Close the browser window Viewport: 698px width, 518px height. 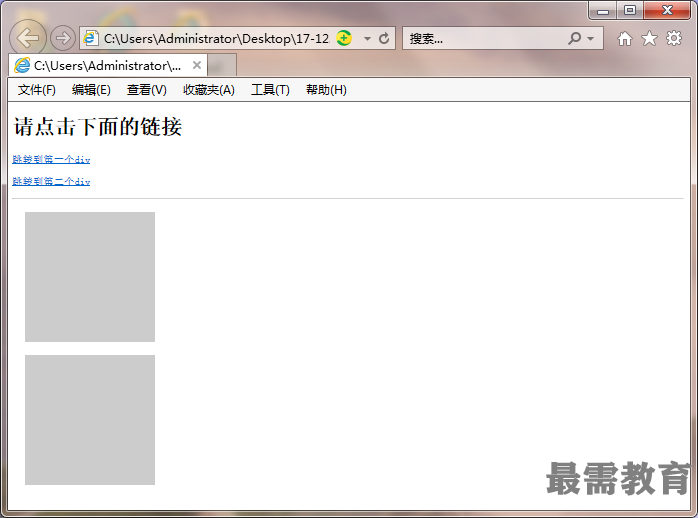tap(667, 10)
